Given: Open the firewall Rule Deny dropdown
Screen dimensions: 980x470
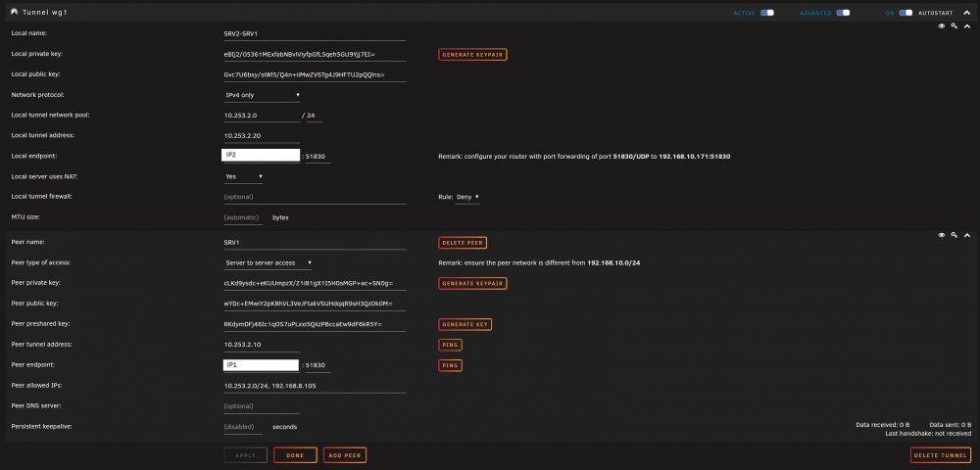Looking at the screenshot, I should [x=467, y=197].
